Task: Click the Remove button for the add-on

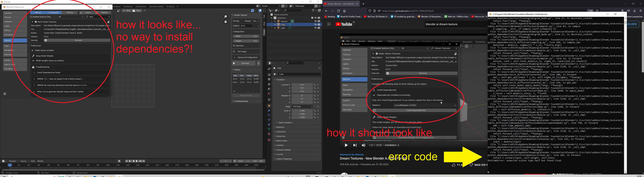Action: 78,40
